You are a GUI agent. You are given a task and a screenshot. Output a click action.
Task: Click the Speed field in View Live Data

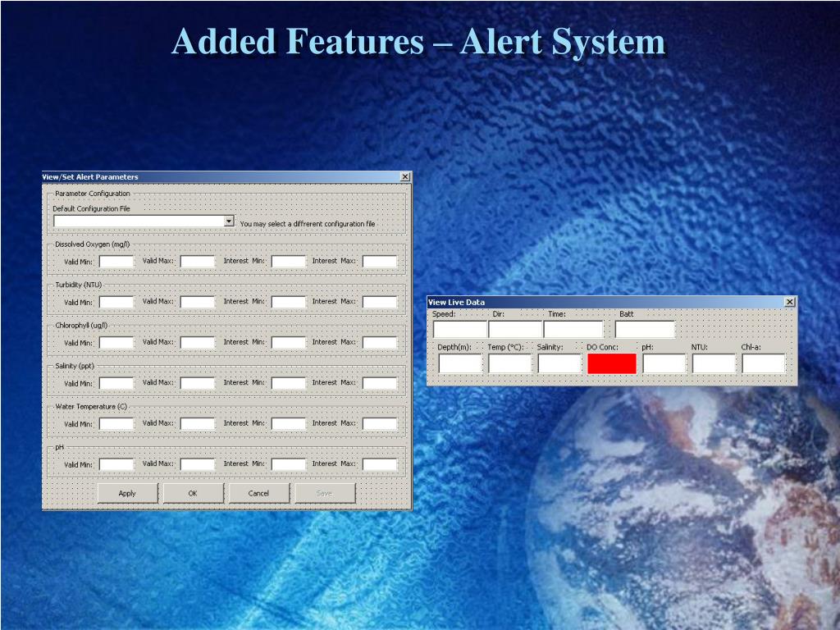click(x=459, y=329)
